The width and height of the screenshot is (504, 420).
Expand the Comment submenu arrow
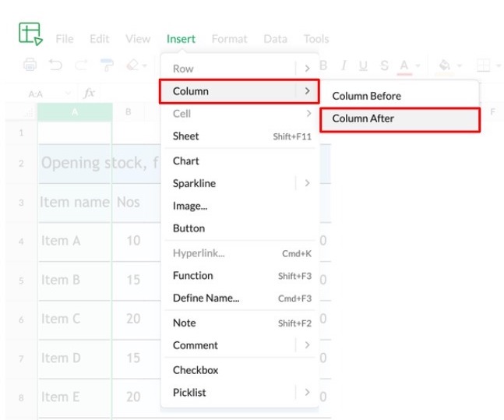tap(307, 345)
